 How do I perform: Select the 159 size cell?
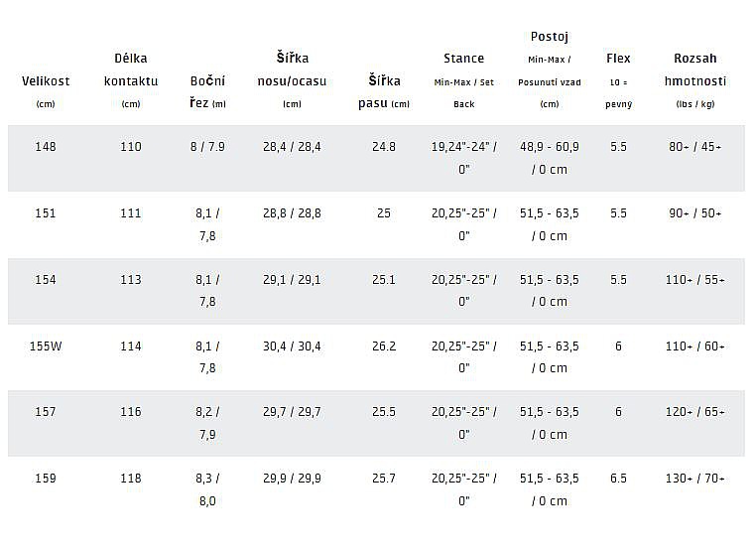(x=46, y=479)
